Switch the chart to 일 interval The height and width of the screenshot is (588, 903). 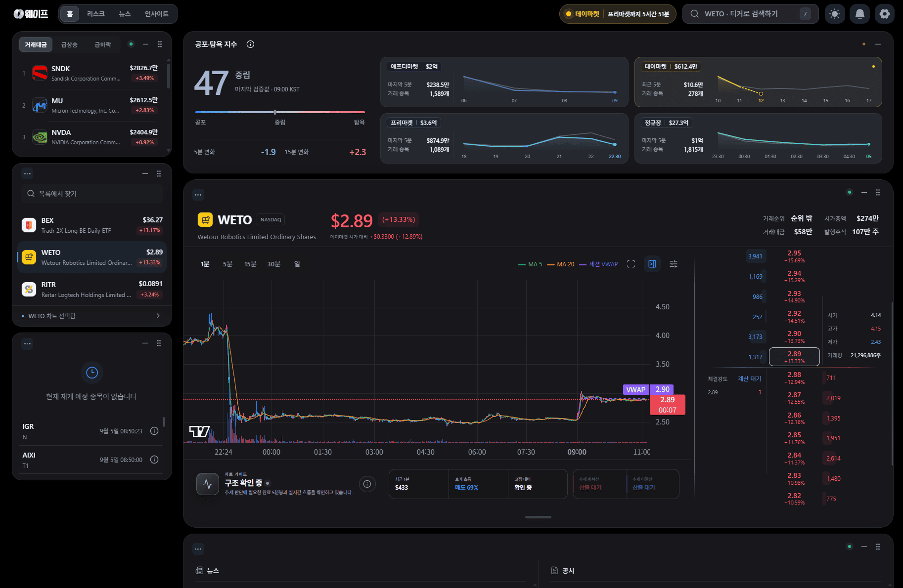297,264
